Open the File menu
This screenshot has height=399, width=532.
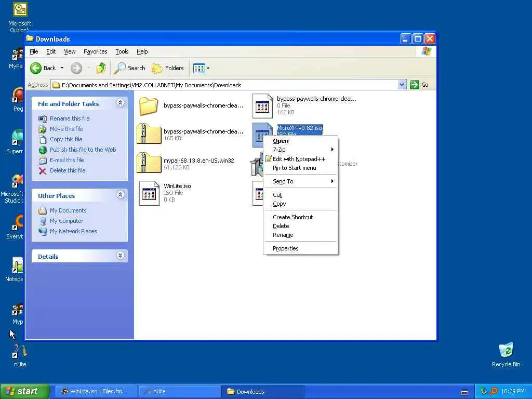tap(34, 51)
